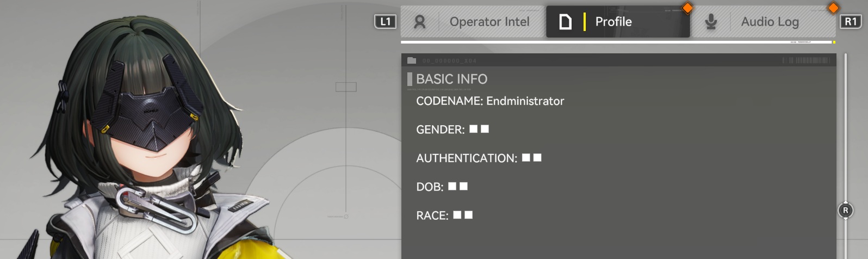Click the folder icon in file header
Image resolution: width=868 pixels, height=259 pixels.
pyautogui.click(x=412, y=60)
